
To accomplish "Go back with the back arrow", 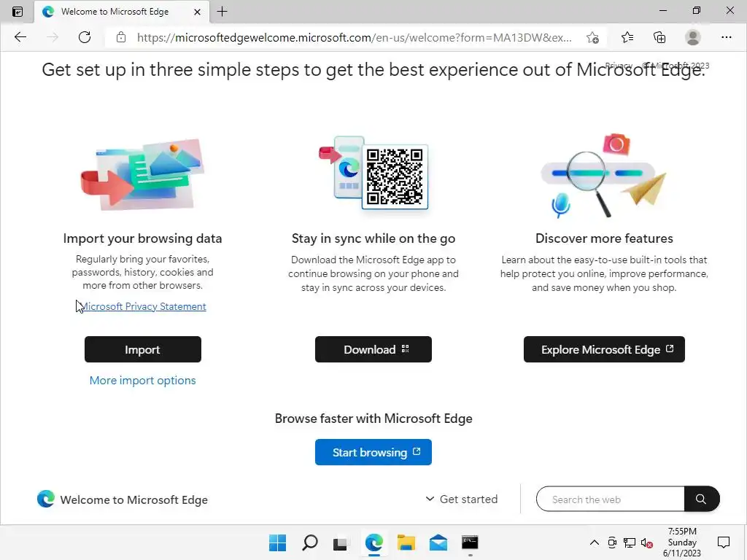I will tap(20, 37).
